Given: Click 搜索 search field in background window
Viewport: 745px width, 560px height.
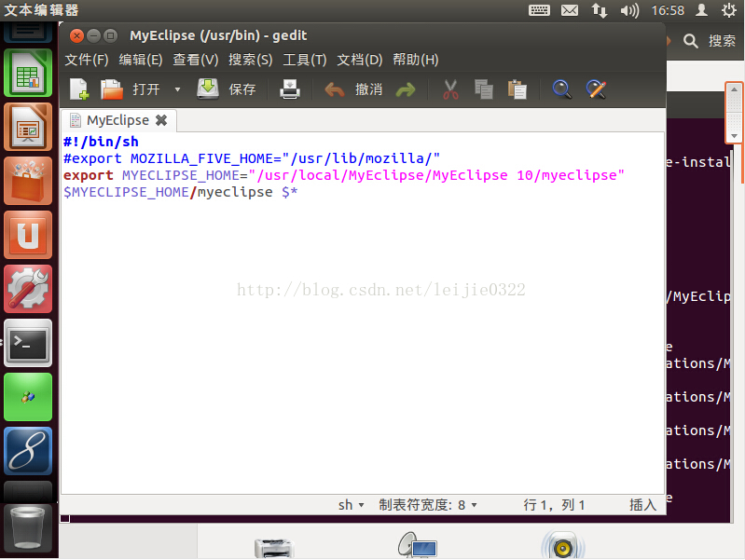Looking at the screenshot, I should pyautogui.click(x=722, y=41).
